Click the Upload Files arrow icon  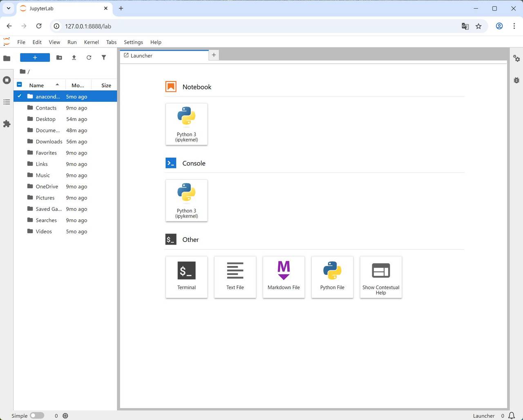pos(74,58)
